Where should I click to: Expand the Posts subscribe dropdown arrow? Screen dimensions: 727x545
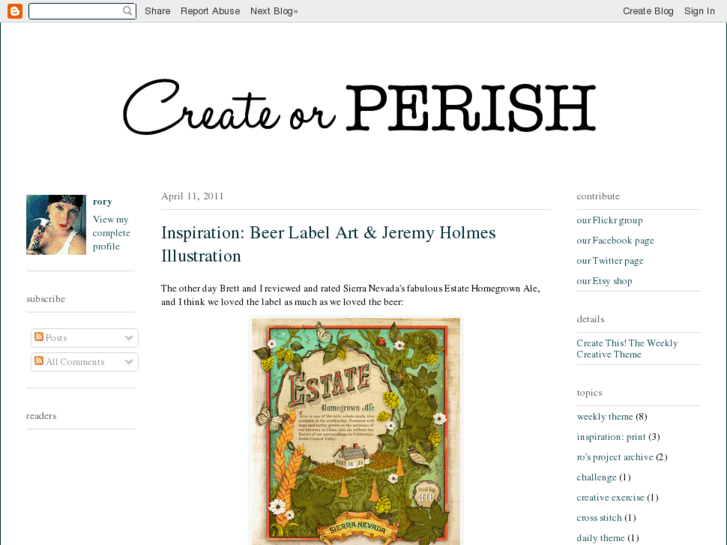point(129,338)
